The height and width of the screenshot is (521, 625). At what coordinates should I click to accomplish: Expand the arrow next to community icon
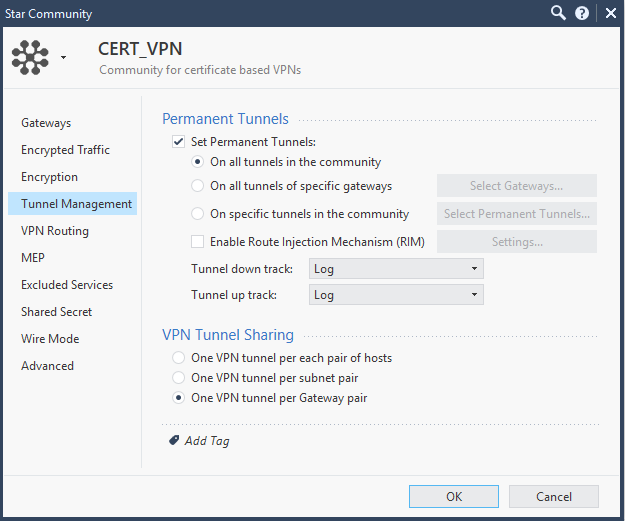click(x=64, y=58)
